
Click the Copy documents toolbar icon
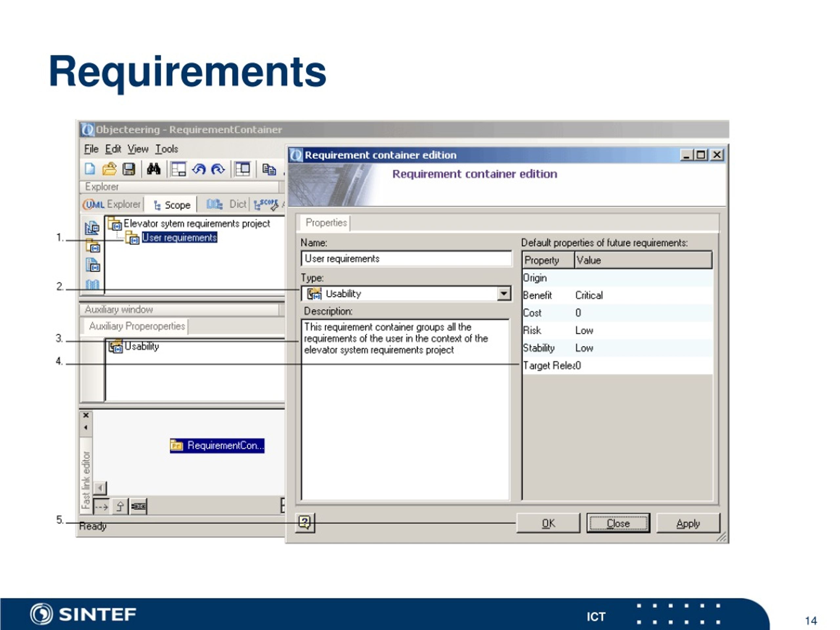(x=269, y=169)
